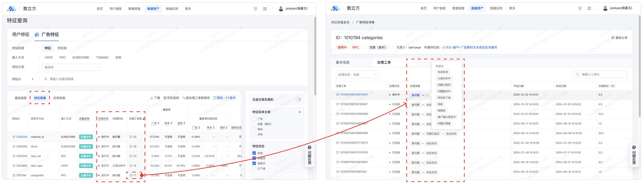Image resolution: width=644 pixels, height=184 pixels.
Task: Click the ellipsis icon in first ticket progress
Action: [x=427, y=95]
